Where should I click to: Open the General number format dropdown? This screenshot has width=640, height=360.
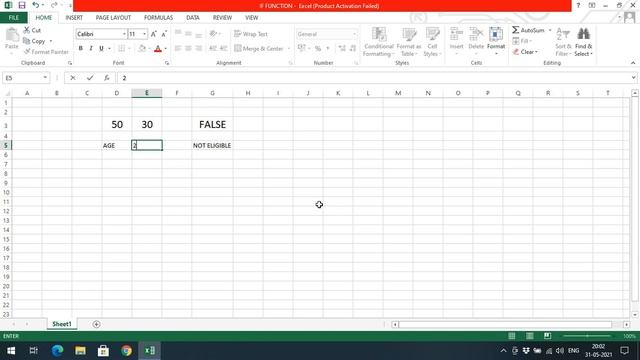pyautogui.click(x=354, y=34)
